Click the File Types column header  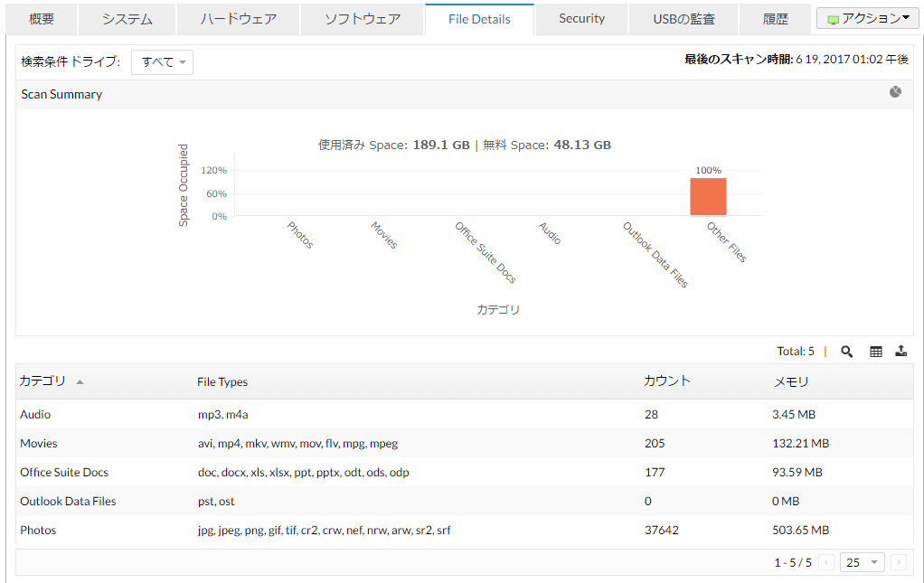click(222, 381)
